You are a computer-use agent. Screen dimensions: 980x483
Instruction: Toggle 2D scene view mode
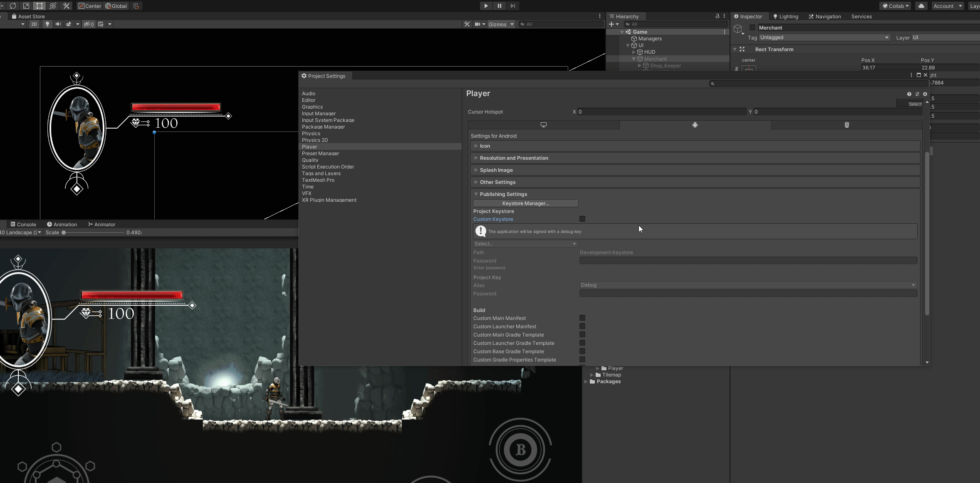click(x=34, y=24)
